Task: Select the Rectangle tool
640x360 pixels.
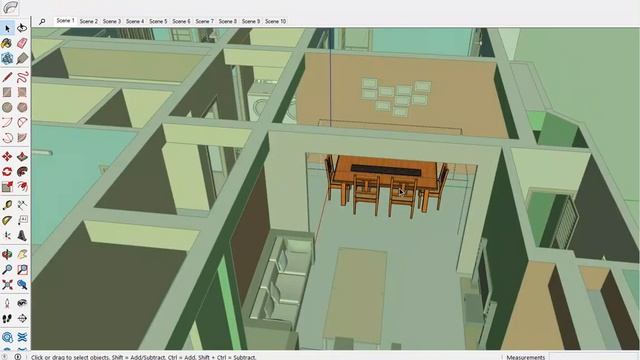Action: [x=7, y=92]
